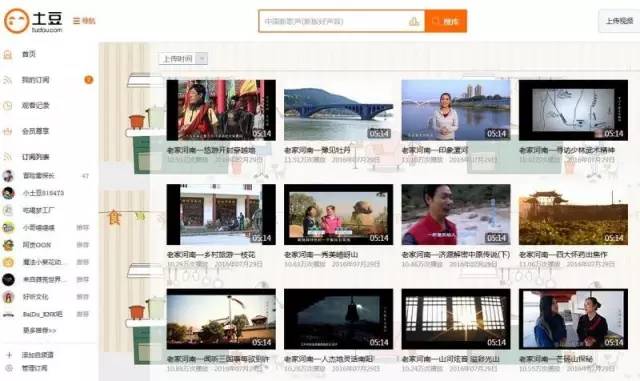Click the 上传视频 upload button
The image size is (640, 381).
[x=619, y=21]
